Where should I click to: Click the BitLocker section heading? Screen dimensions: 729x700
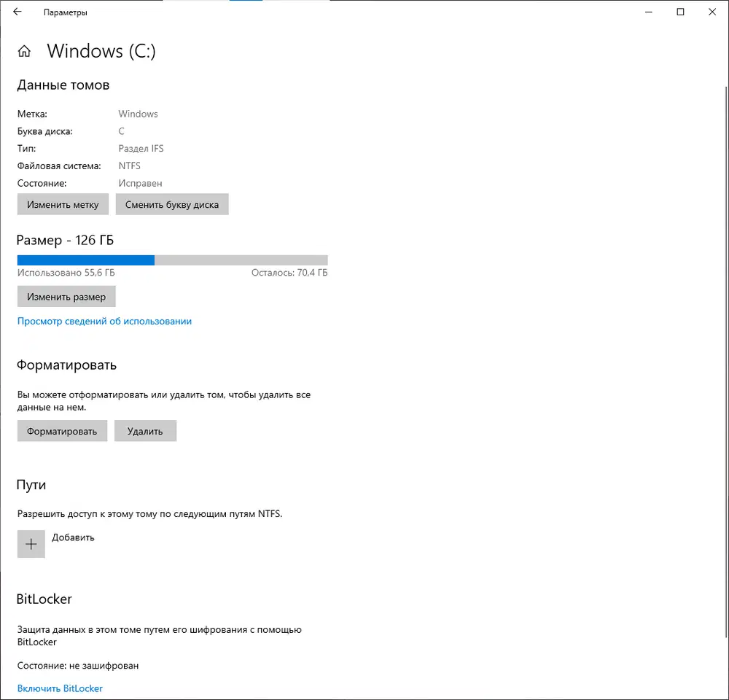click(x=44, y=599)
